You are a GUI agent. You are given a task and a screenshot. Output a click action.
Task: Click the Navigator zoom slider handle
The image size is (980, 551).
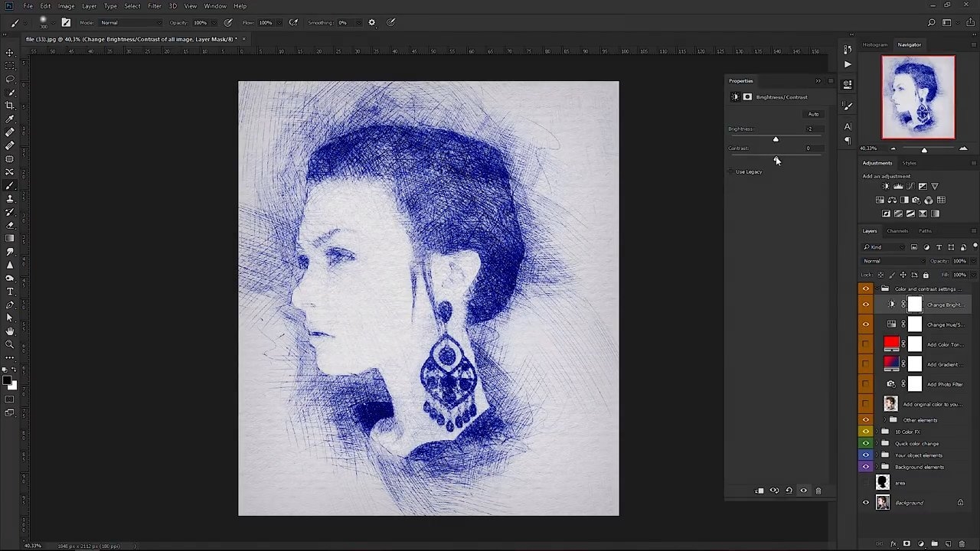pyautogui.click(x=924, y=149)
